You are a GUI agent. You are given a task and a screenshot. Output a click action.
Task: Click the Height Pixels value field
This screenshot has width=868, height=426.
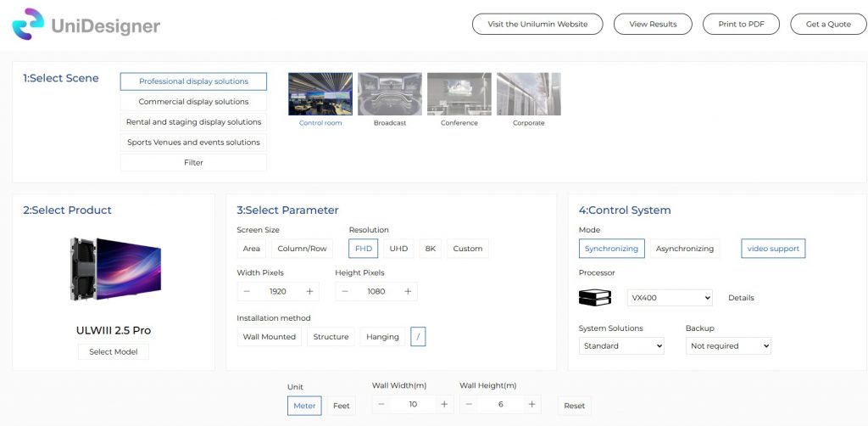pos(376,291)
